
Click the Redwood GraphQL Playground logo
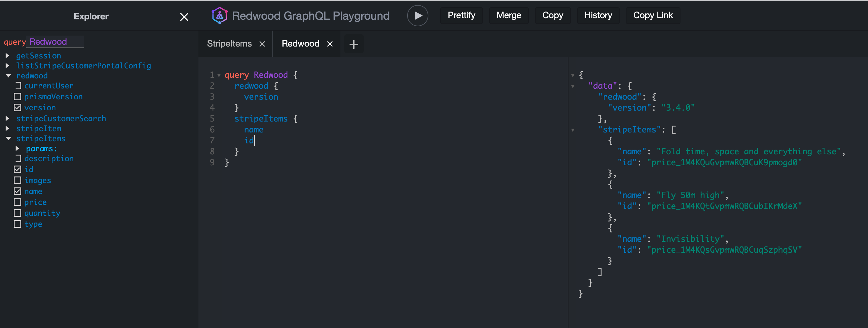click(219, 16)
